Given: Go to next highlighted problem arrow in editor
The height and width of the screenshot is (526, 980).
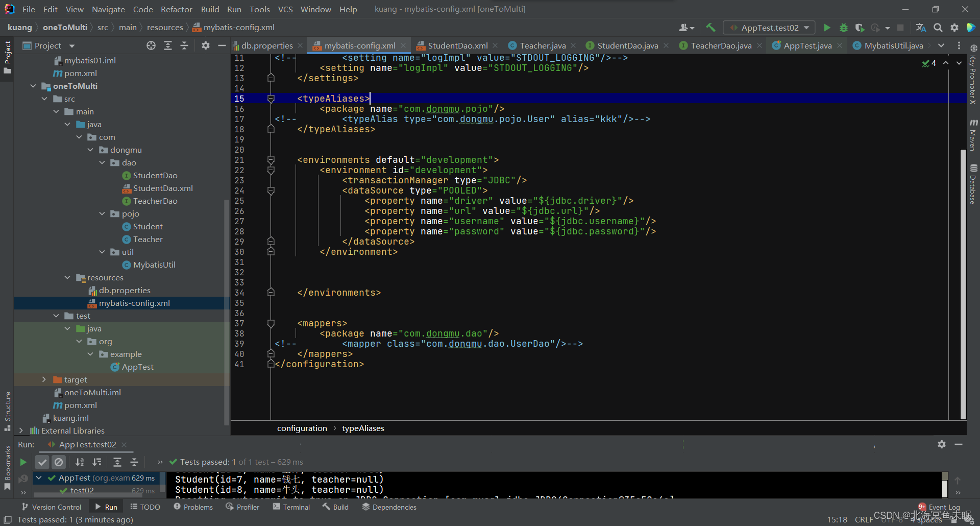Looking at the screenshot, I should tap(959, 63).
